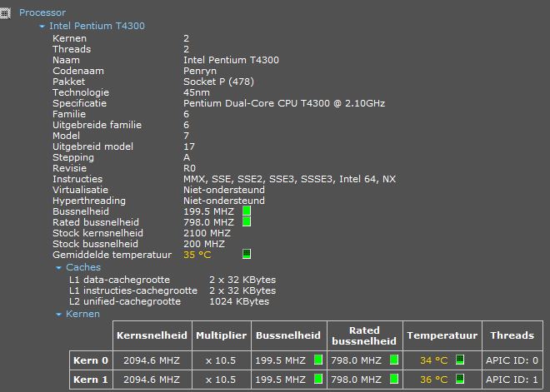Click Kern 0 Bussnelheid green indicator
This screenshot has height=392, width=550.
click(x=318, y=360)
